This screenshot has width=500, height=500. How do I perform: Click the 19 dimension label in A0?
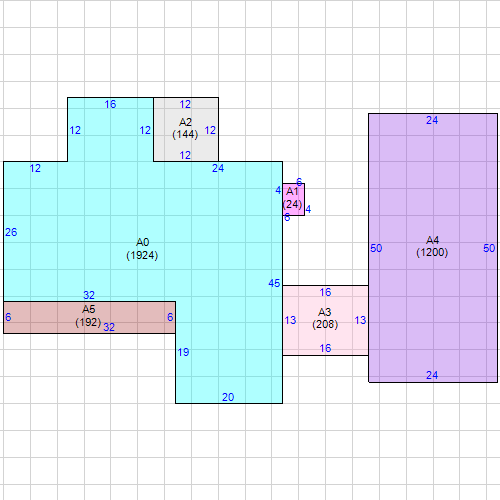[x=183, y=352]
